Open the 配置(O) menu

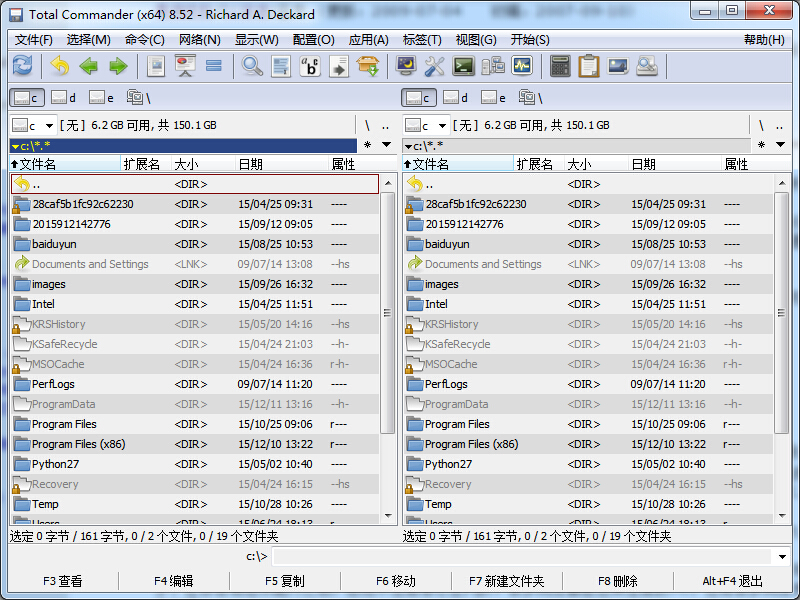click(313, 40)
